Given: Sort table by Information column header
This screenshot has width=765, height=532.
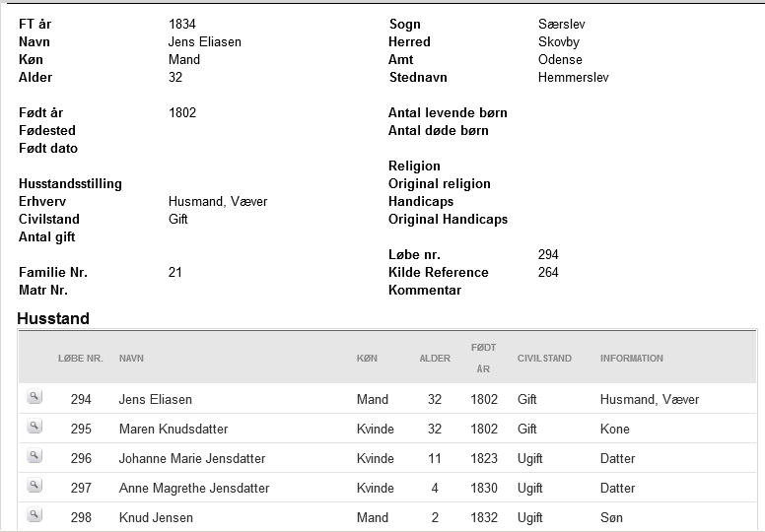Looking at the screenshot, I should point(632,359).
